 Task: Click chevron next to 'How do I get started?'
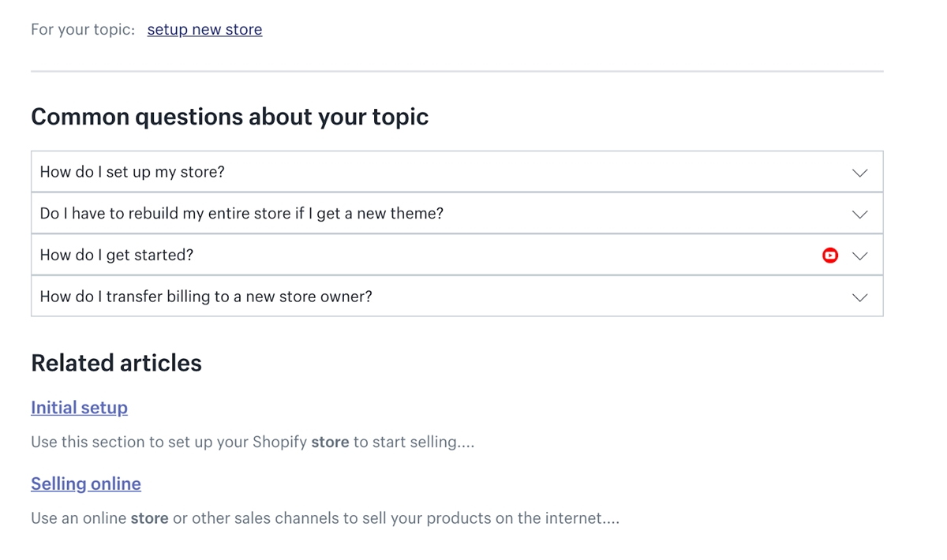pos(859,256)
